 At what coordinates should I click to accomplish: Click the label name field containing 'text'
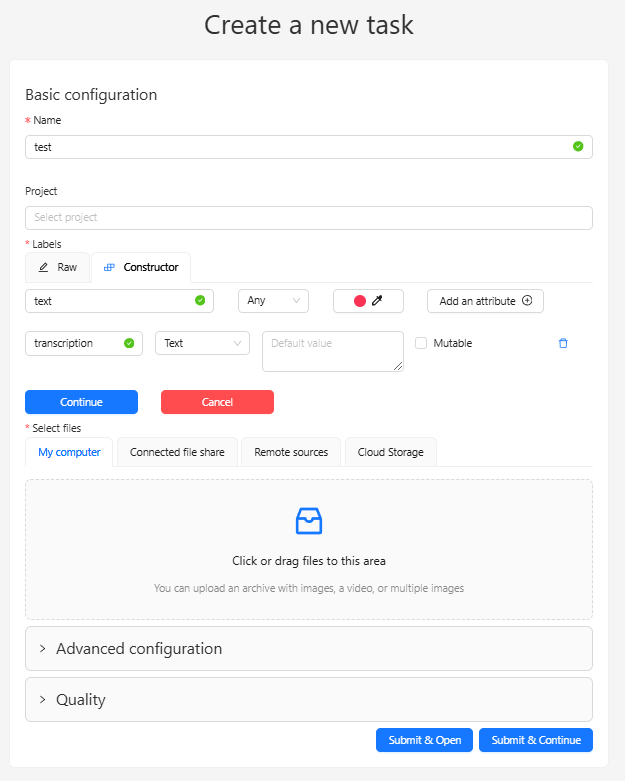120,301
